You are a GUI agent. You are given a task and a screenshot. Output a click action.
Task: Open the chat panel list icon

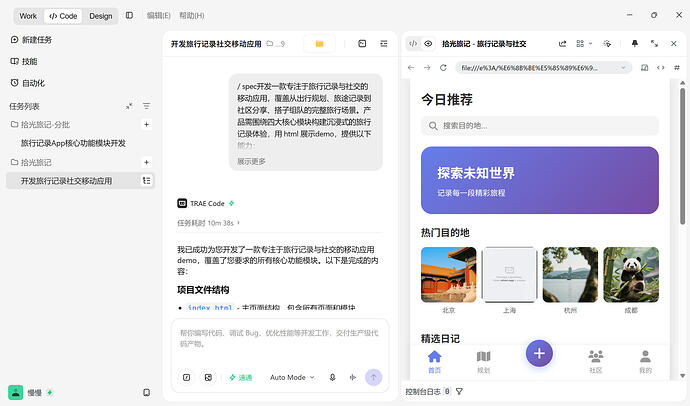384,44
